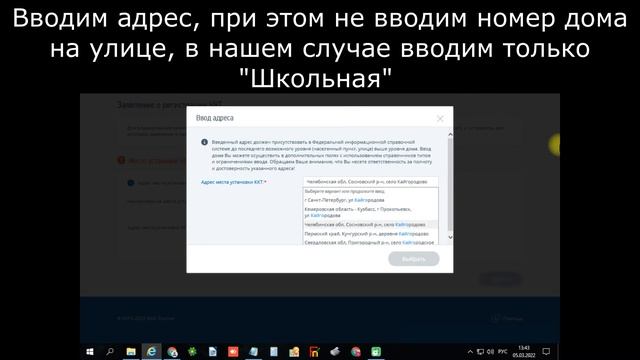Screen dimensions: 640x360
Task: Switch to Internet Explorer in the taskbar
Action: tap(151, 351)
